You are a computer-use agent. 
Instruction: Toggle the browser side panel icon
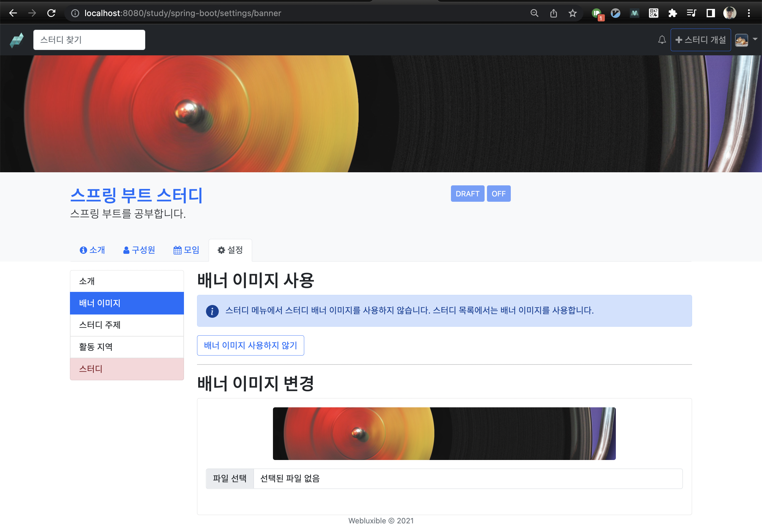(x=710, y=13)
